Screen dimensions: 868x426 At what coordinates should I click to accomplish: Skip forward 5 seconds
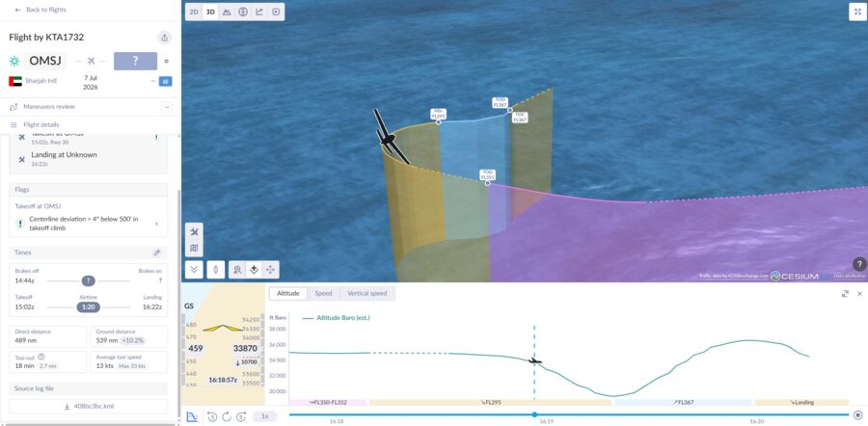(241, 416)
